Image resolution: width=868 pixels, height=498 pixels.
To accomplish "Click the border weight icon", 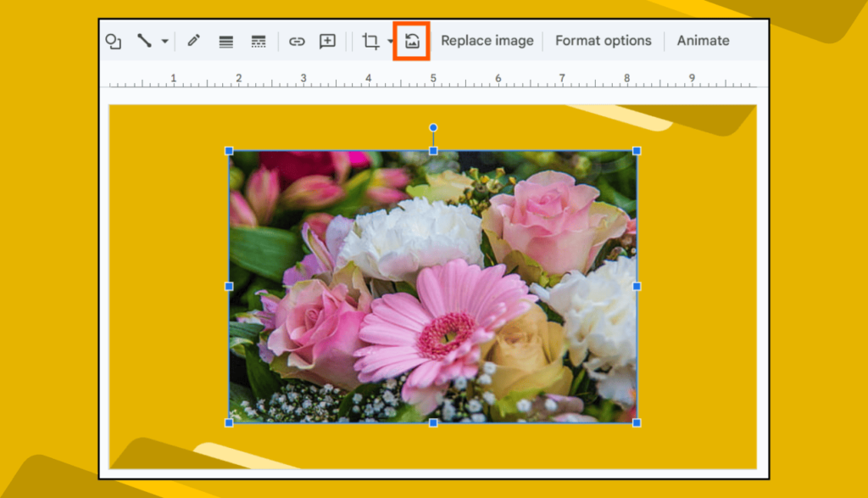I will tap(225, 41).
